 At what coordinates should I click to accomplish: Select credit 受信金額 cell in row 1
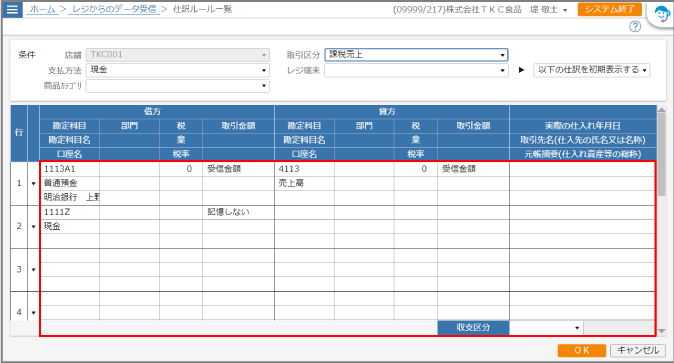coord(474,169)
